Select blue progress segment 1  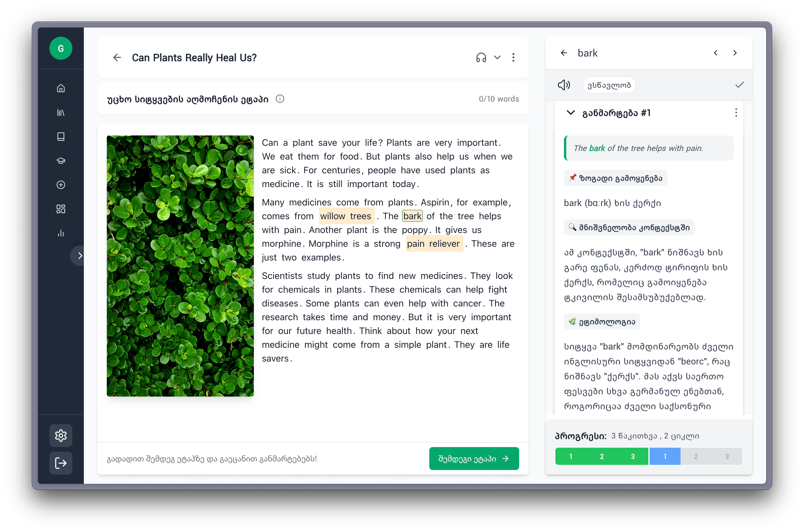(x=665, y=456)
